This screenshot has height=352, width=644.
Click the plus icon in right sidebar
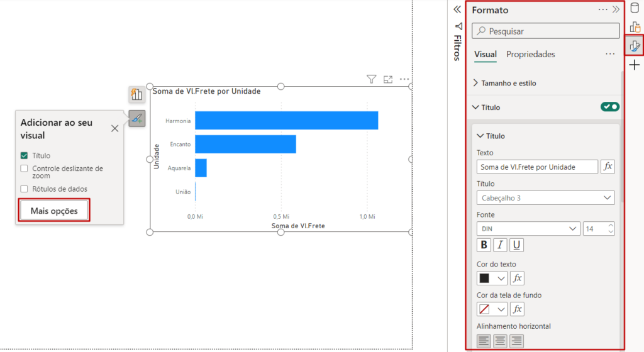635,65
